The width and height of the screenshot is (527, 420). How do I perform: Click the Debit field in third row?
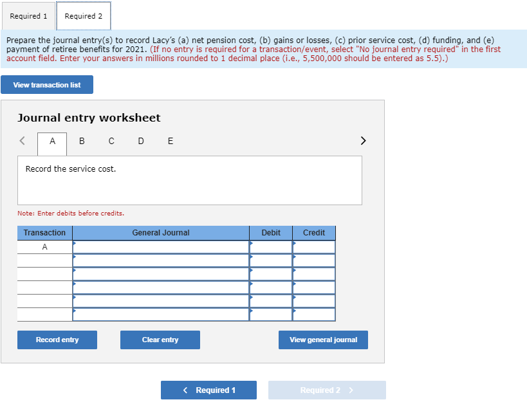click(x=271, y=274)
